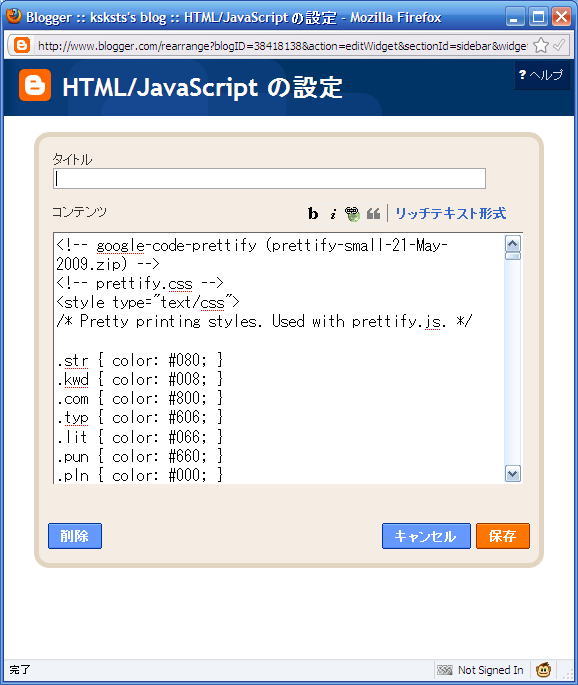Click the ".com { color: #800; }" line
The height and width of the screenshot is (685, 578).
click(x=140, y=399)
